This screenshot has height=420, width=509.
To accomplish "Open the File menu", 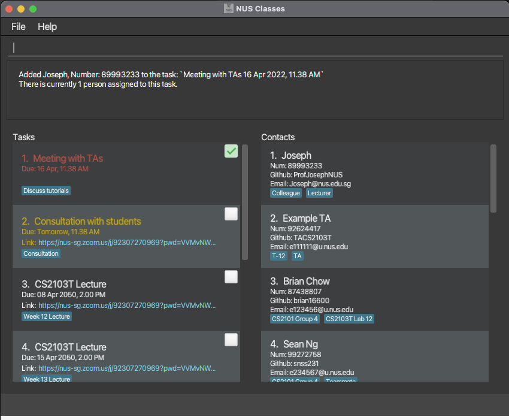I will point(18,26).
